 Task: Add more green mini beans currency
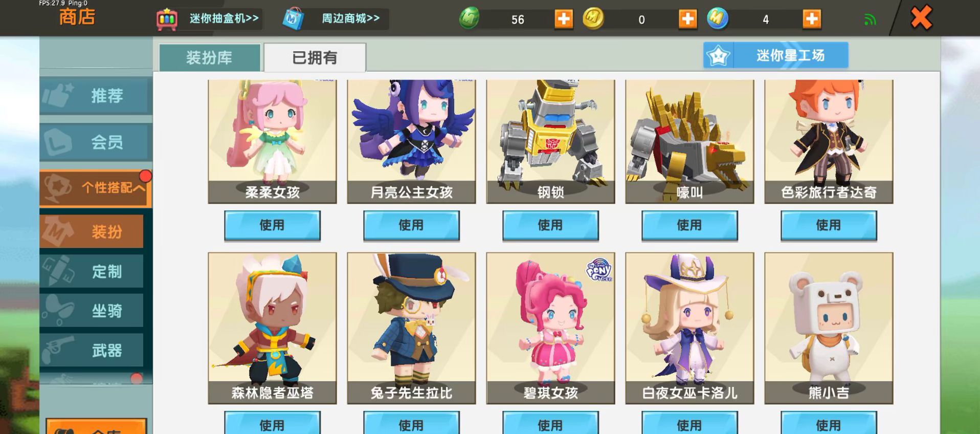click(564, 19)
